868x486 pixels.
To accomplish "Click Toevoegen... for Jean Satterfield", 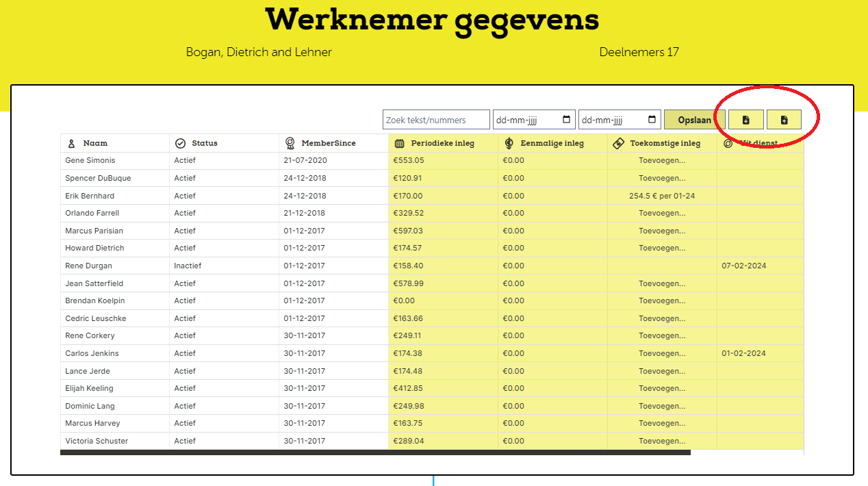I will point(662,283).
